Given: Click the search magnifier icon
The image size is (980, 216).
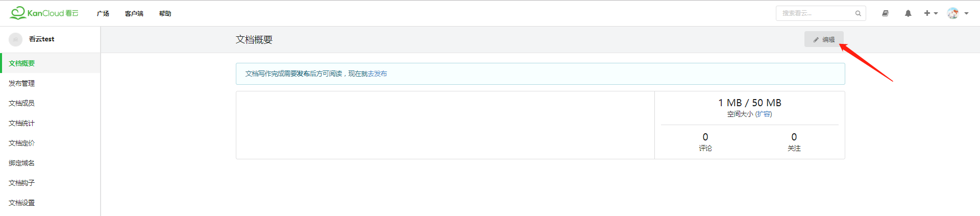Looking at the screenshot, I should 858,14.
